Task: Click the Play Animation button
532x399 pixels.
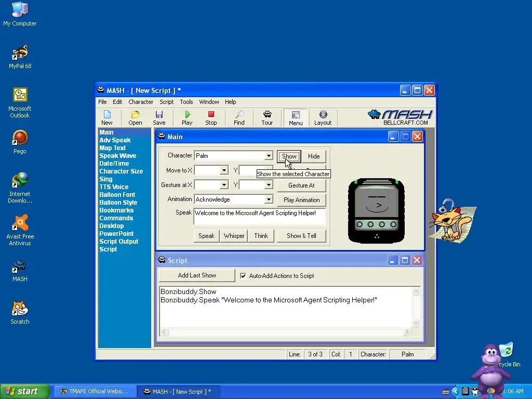Action: click(x=301, y=200)
